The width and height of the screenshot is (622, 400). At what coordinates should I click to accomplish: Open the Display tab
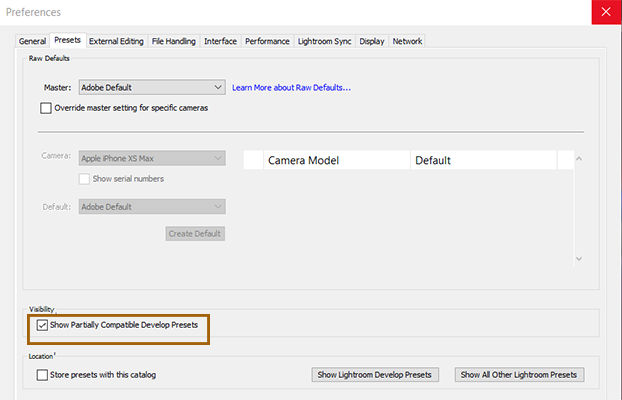372,41
